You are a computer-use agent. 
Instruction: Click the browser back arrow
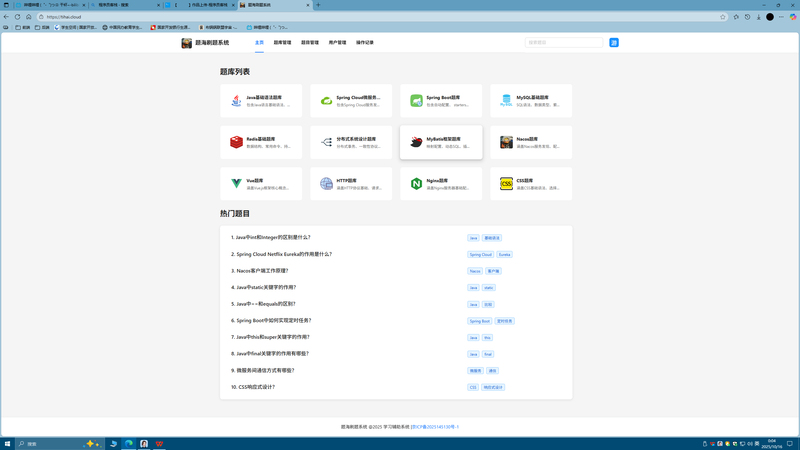tap(6, 17)
